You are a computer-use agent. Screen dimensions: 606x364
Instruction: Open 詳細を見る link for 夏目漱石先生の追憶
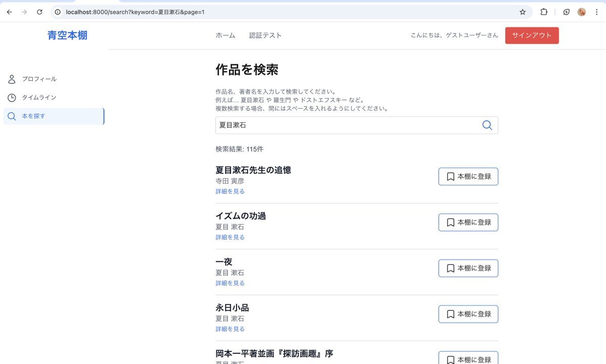(x=230, y=192)
